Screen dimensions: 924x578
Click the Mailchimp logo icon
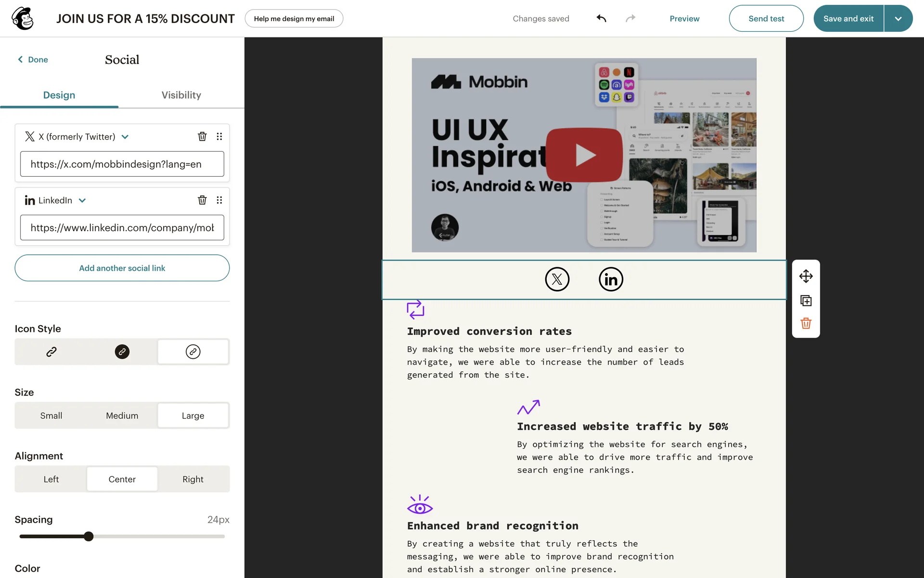pos(23,18)
